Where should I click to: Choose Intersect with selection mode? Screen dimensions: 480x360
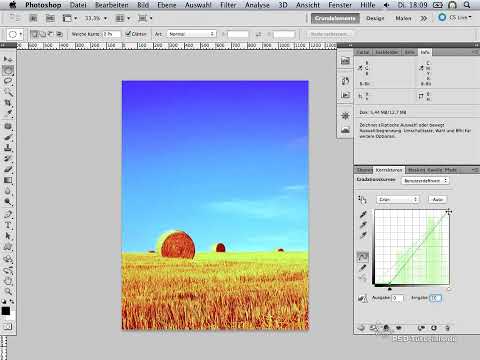(x=59, y=34)
